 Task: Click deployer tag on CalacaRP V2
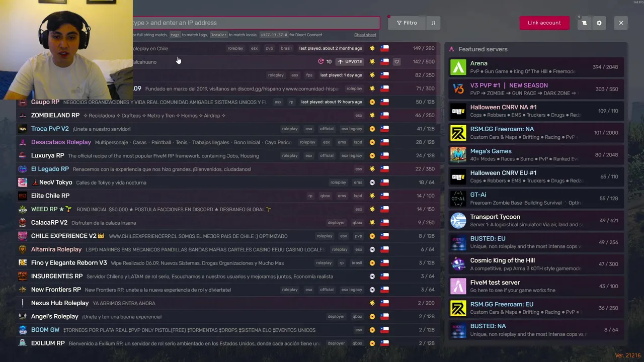click(x=336, y=223)
